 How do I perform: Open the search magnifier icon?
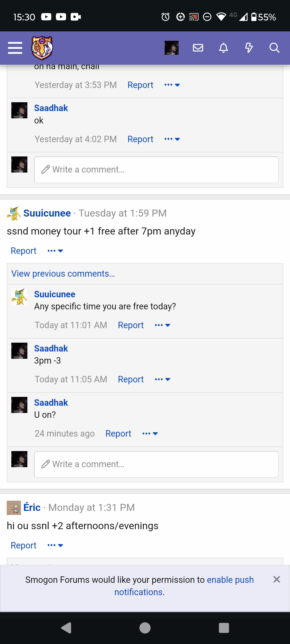(274, 48)
